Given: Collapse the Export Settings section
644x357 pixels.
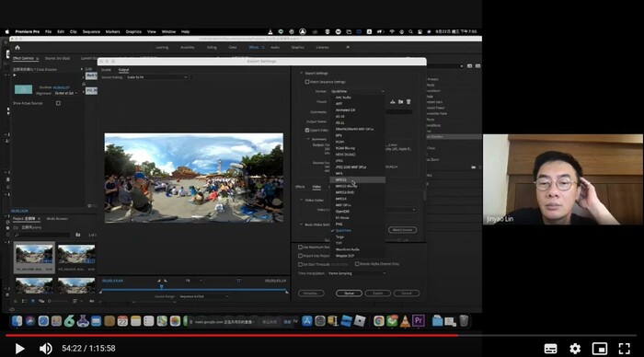Looking at the screenshot, I should 301,73.
